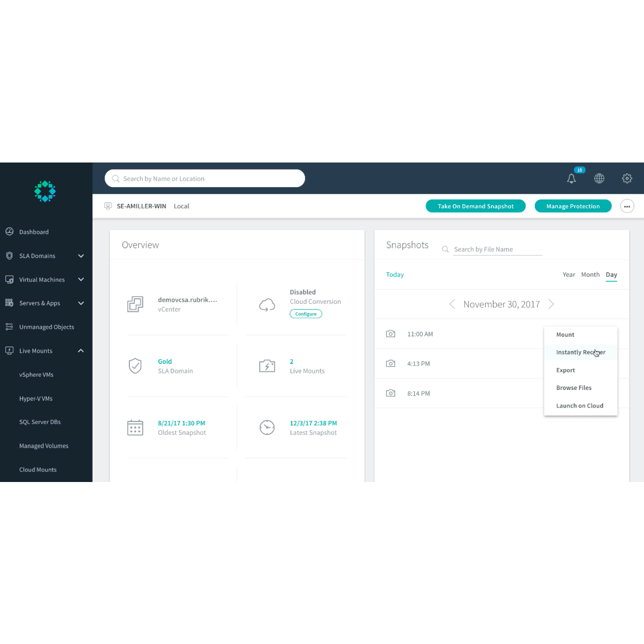Image resolution: width=644 pixels, height=644 pixels.
Task: Switch to the Month snapshot view
Action: pos(590,274)
